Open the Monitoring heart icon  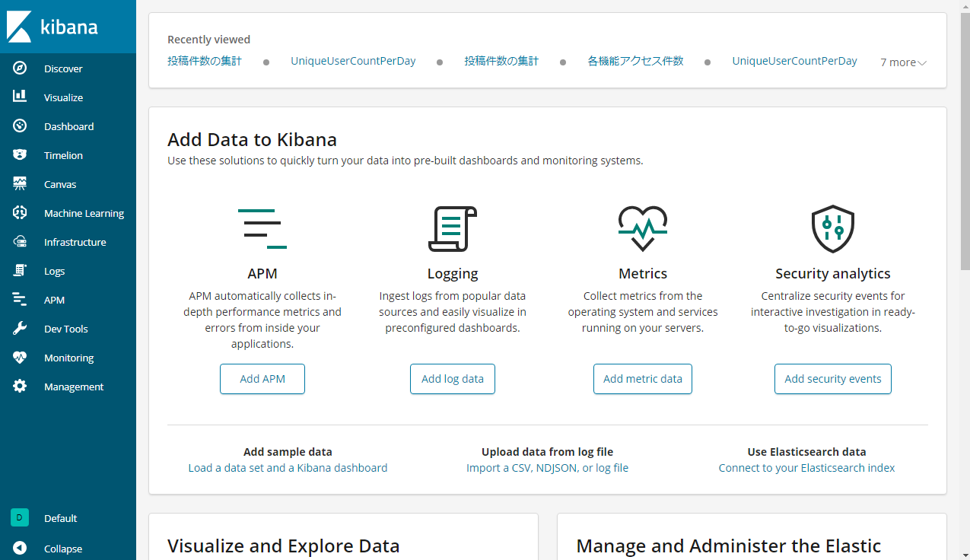[x=19, y=357]
